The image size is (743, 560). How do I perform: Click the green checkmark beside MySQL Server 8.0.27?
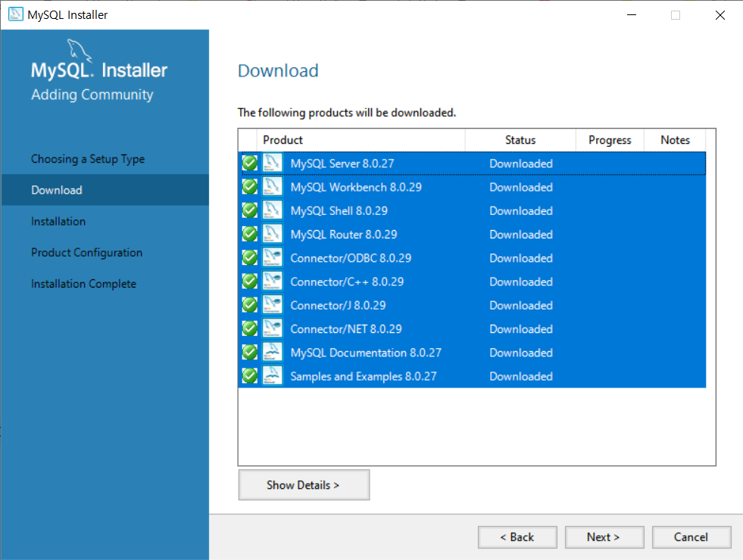pyautogui.click(x=250, y=163)
